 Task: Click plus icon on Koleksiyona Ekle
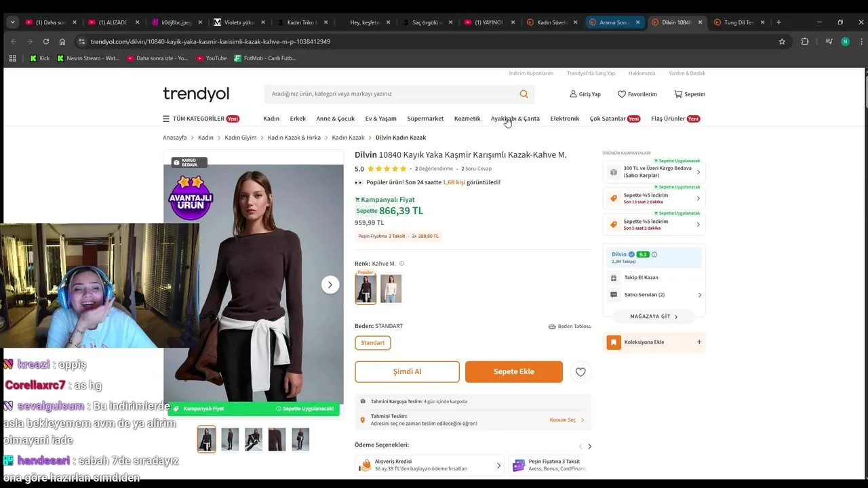pos(699,342)
